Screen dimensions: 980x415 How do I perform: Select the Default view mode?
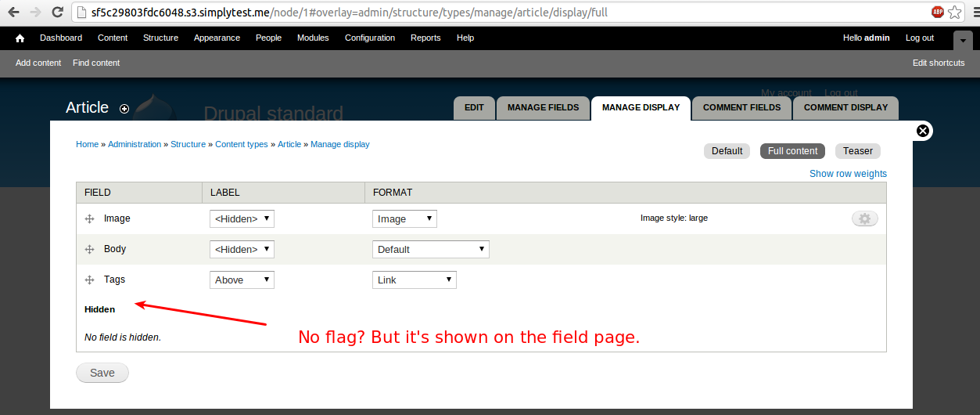pos(727,151)
